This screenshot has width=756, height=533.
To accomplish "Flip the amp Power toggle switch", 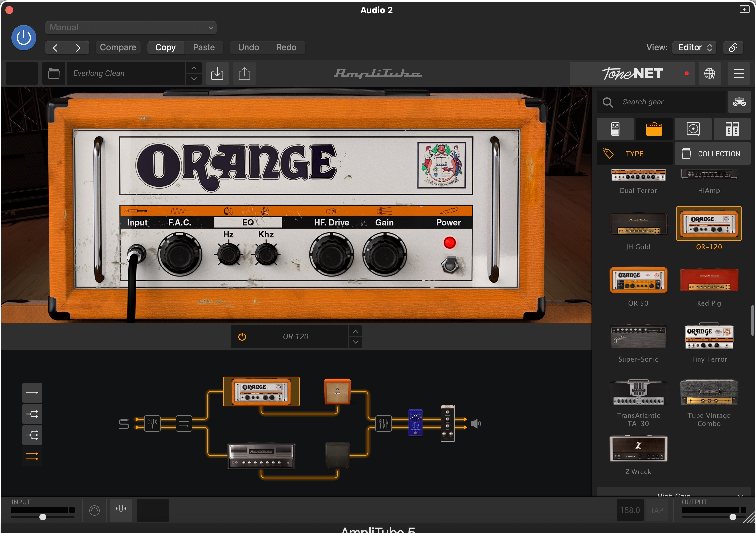I will point(450,265).
